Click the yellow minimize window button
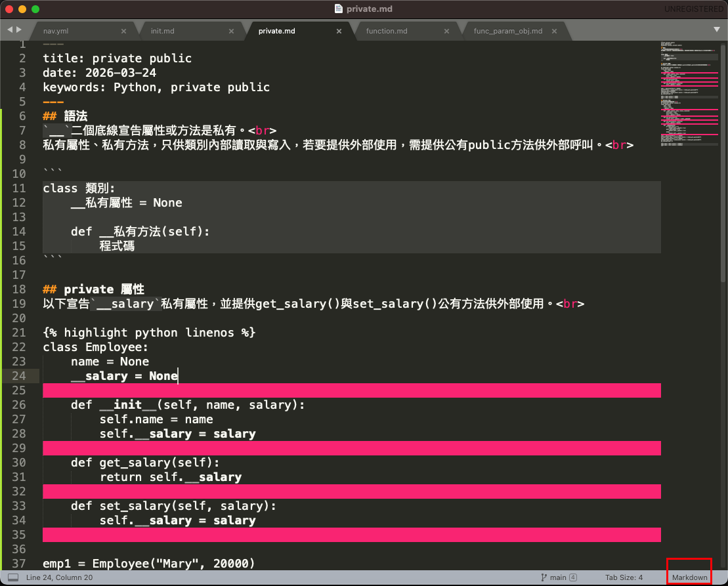 pyautogui.click(x=22, y=9)
